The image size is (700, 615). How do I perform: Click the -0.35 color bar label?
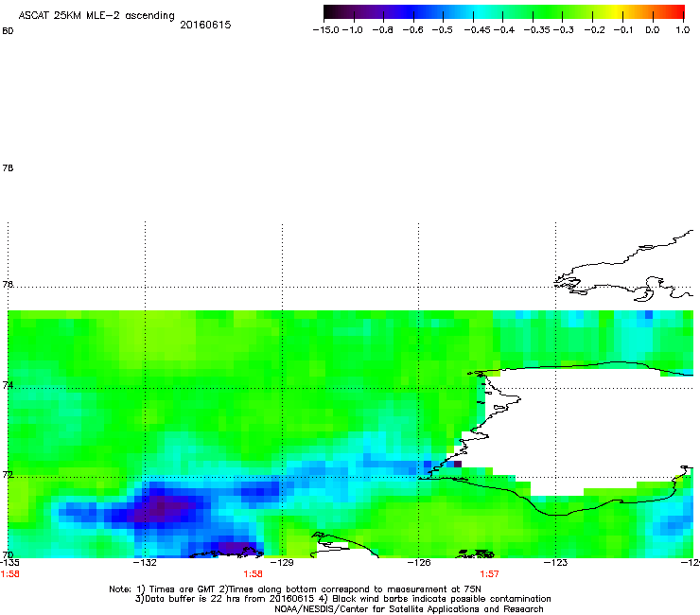(x=536, y=30)
